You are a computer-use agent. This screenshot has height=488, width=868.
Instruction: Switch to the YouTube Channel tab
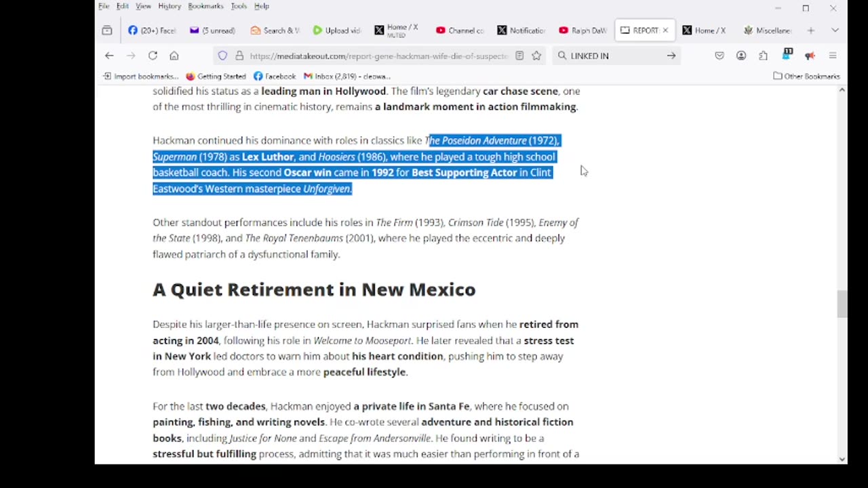[460, 30]
